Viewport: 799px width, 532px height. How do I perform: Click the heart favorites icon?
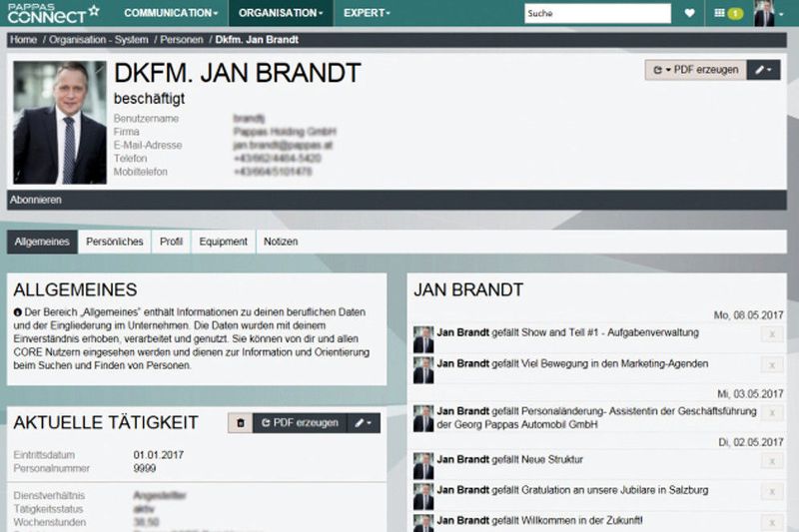click(x=689, y=13)
